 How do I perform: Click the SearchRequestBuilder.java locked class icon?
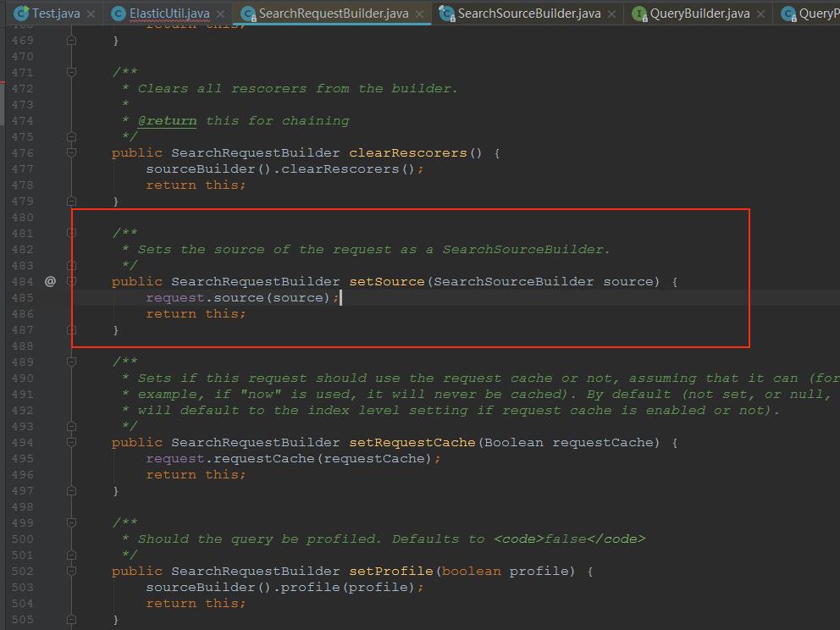(x=248, y=14)
